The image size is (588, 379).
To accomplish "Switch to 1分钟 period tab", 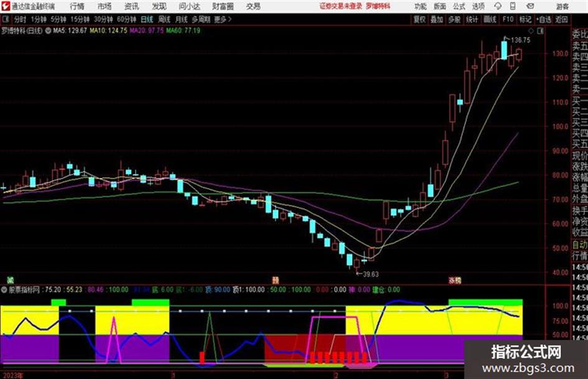I will click(39, 19).
